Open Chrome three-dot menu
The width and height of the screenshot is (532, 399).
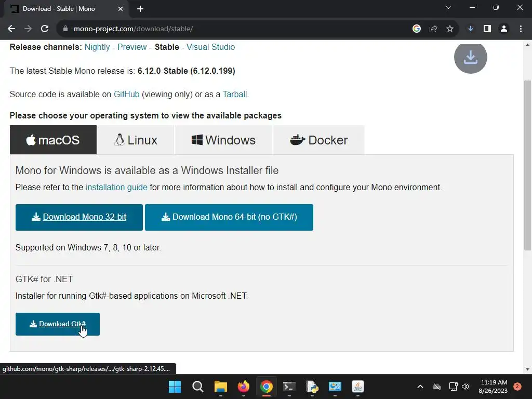tap(521, 29)
